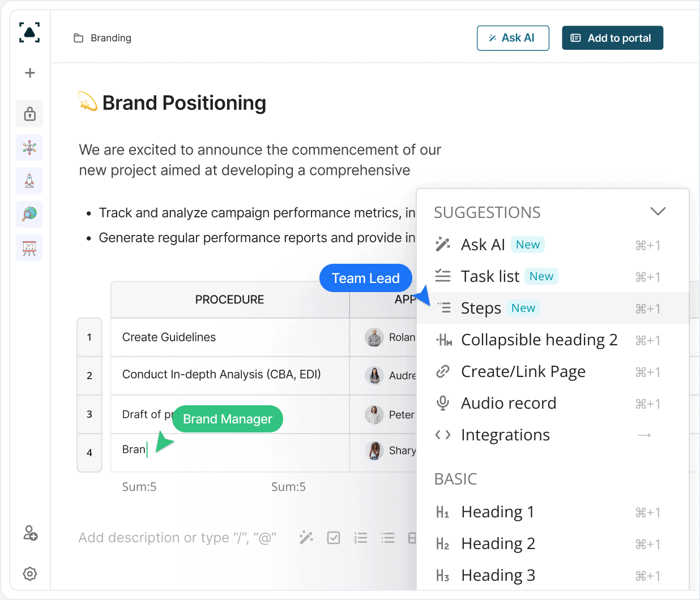This screenshot has height=600, width=700.
Task: Click the Add to portal button
Action: [x=612, y=38]
